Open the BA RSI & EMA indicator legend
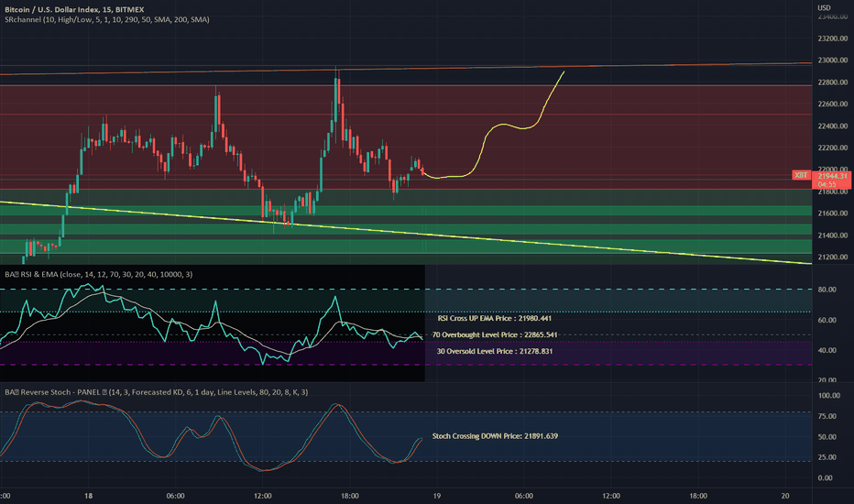 pyautogui.click(x=99, y=274)
